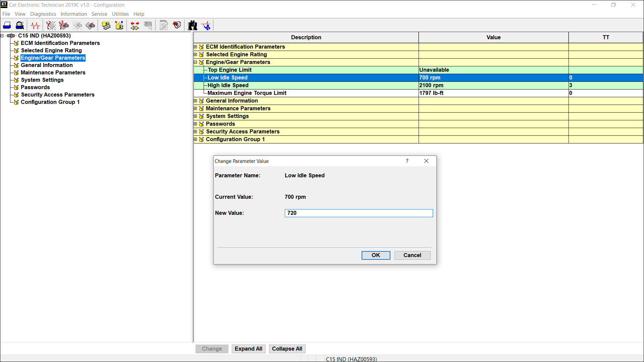Select System Settings in left tree

click(x=42, y=80)
